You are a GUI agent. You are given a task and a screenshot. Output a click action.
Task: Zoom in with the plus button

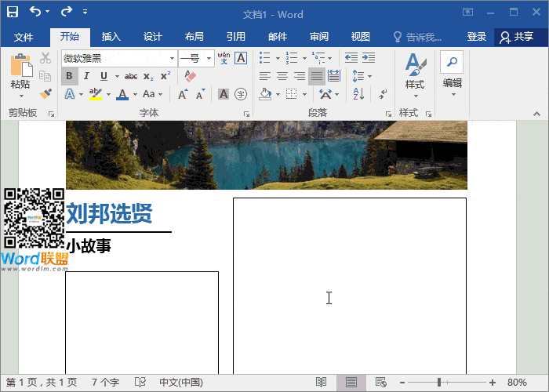coord(493,383)
